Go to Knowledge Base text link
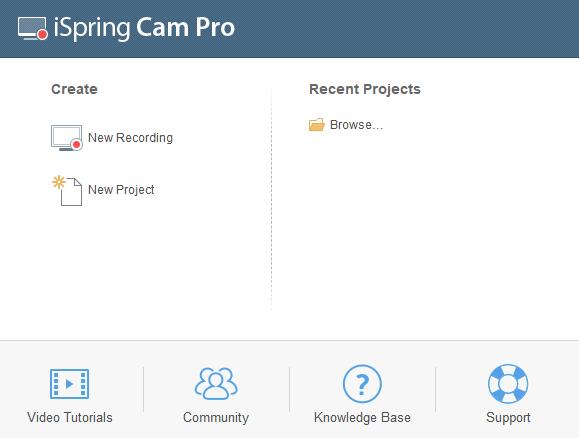Screen dimensions: 579x438 click(362, 418)
